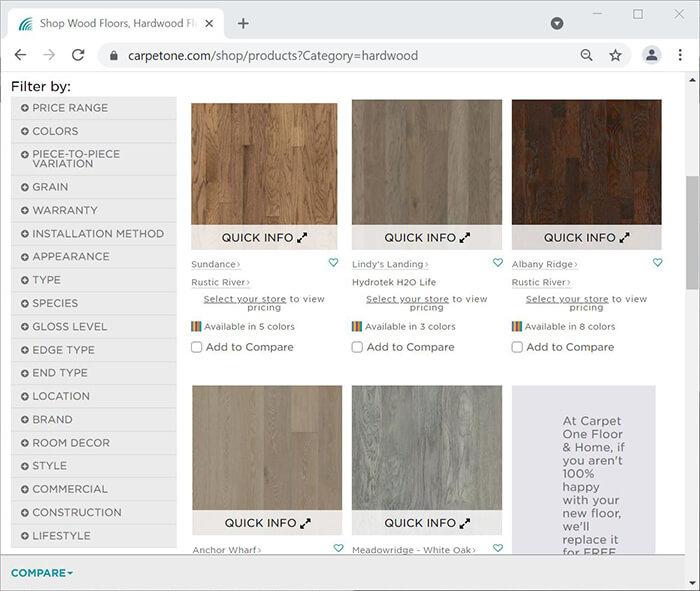Tick Add to Compare for Albany Ridge
The width and height of the screenshot is (700, 591).
517,347
